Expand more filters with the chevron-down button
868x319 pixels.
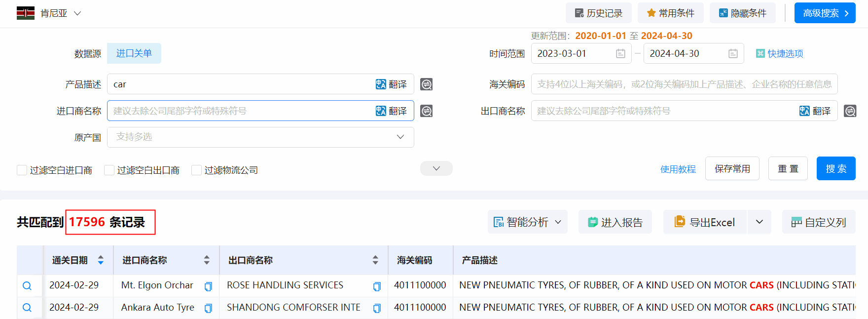coord(436,168)
